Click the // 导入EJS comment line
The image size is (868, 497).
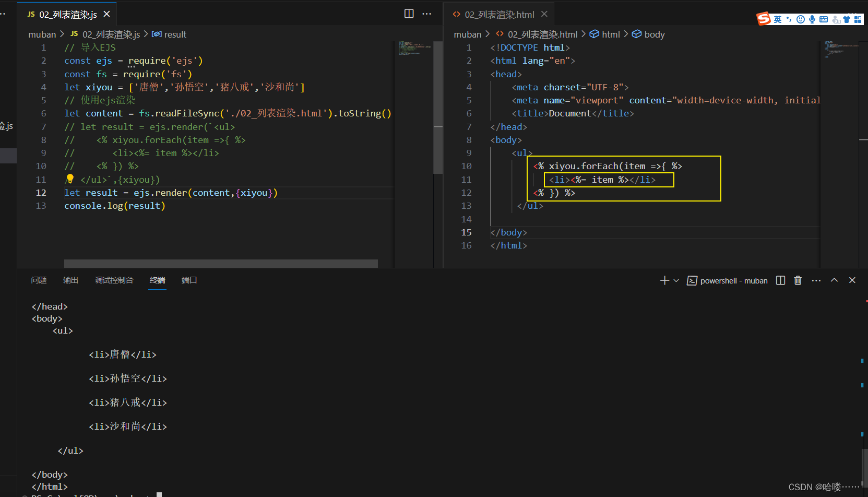pos(90,48)
